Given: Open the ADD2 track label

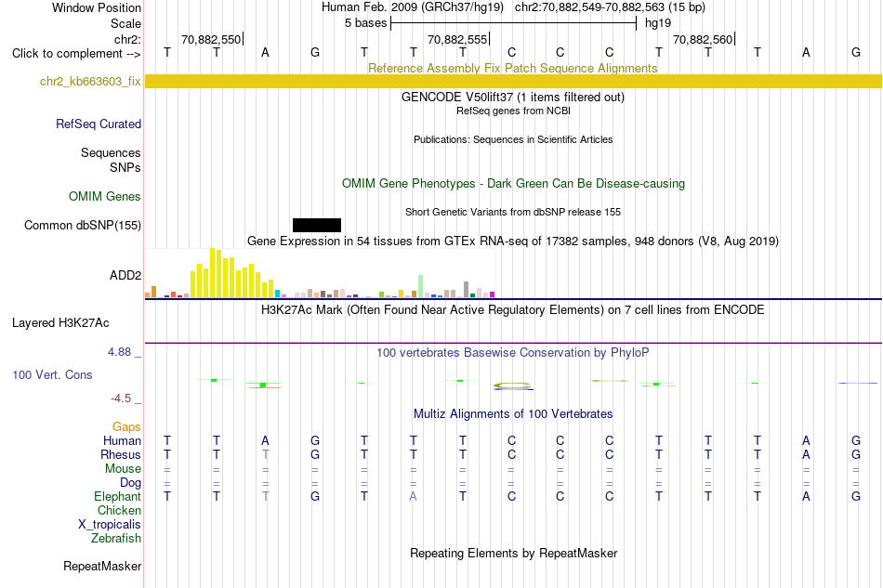Looking at the screenshot, I should pos(125,275).
